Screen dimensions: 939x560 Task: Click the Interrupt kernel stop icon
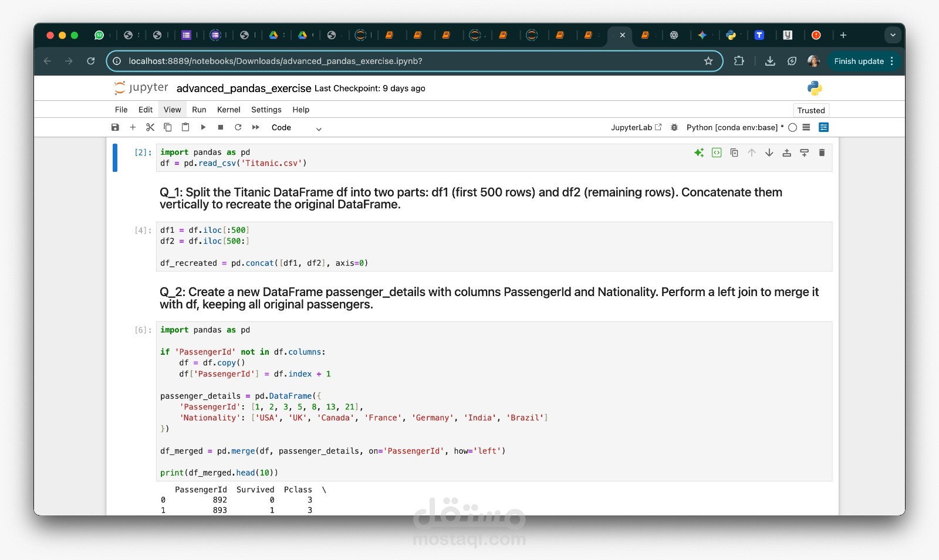(221, 127)
